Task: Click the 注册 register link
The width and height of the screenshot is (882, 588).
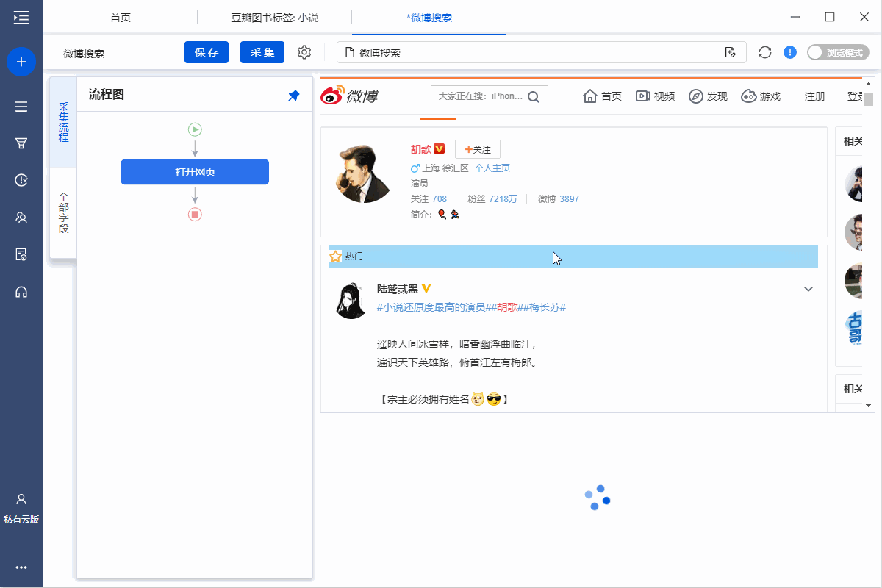Action: (x=815, y=96)
